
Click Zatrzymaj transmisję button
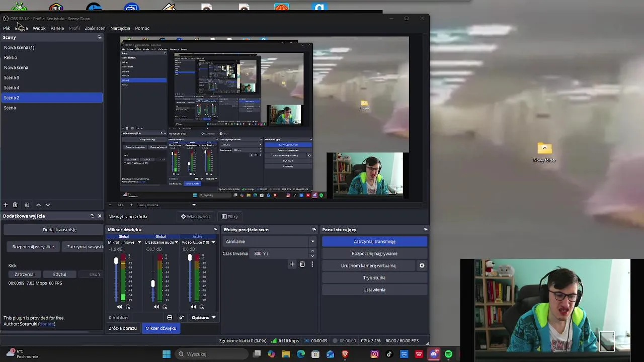click(x=374, y=241)
